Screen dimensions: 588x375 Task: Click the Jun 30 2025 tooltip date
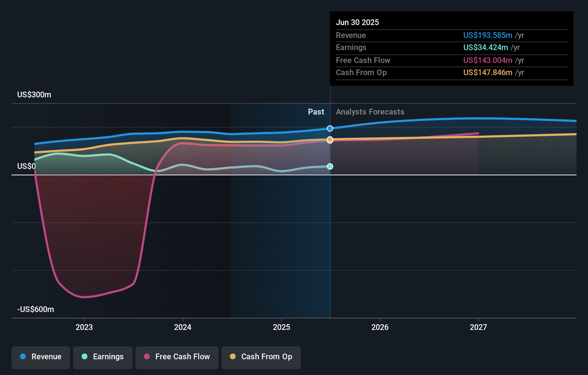click(357, 22)
